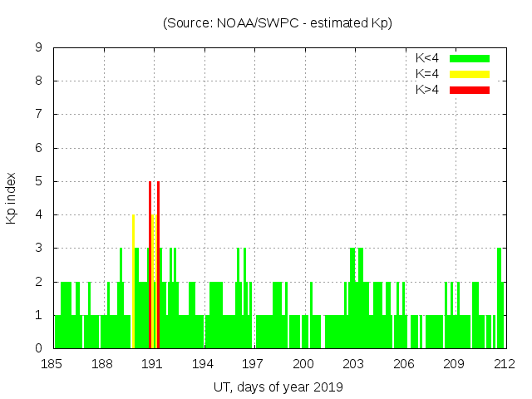Click the x-axis tick label 212
The width and height of the screenshot is (532, 399).
(x=504, y=363)
